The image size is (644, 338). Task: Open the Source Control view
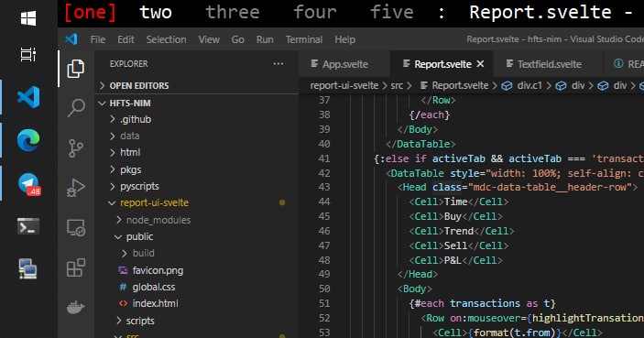(76, 147)
